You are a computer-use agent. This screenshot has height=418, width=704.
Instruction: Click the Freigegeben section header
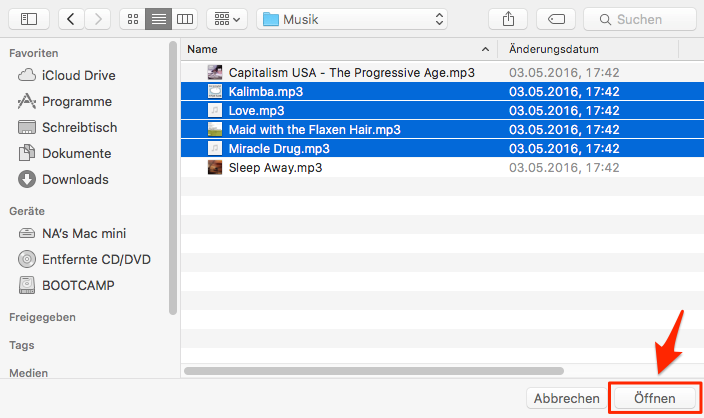pyautogui.click(x=42, y=317)
